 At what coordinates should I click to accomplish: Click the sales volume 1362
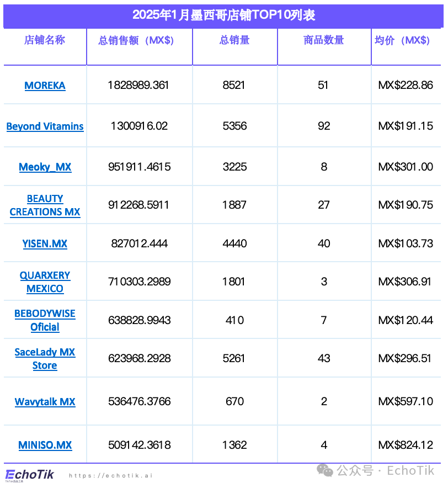[x=234, y=445]
